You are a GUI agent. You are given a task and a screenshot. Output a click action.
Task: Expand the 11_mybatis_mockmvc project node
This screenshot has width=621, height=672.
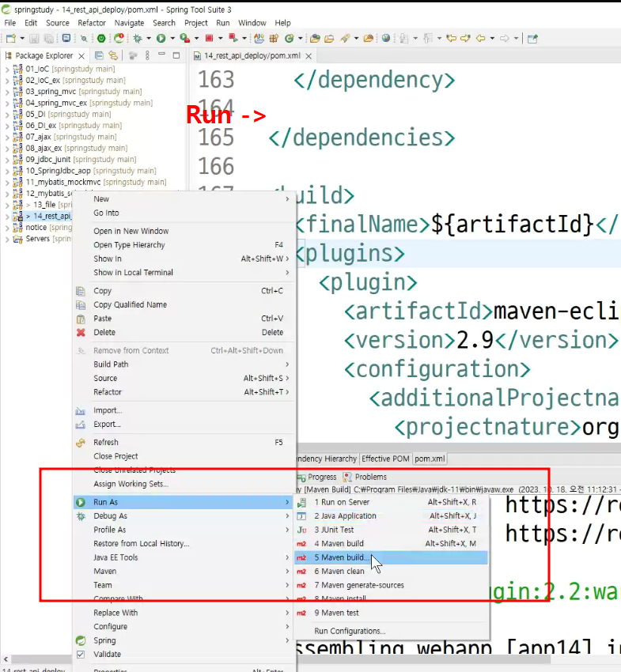click(x=7, y=183)
